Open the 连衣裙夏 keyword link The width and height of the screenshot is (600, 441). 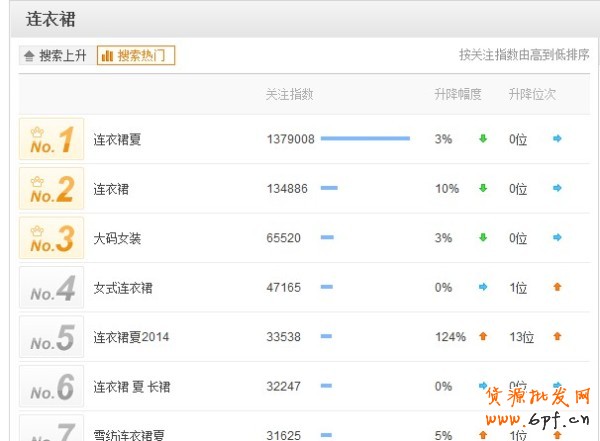point(117,140)
